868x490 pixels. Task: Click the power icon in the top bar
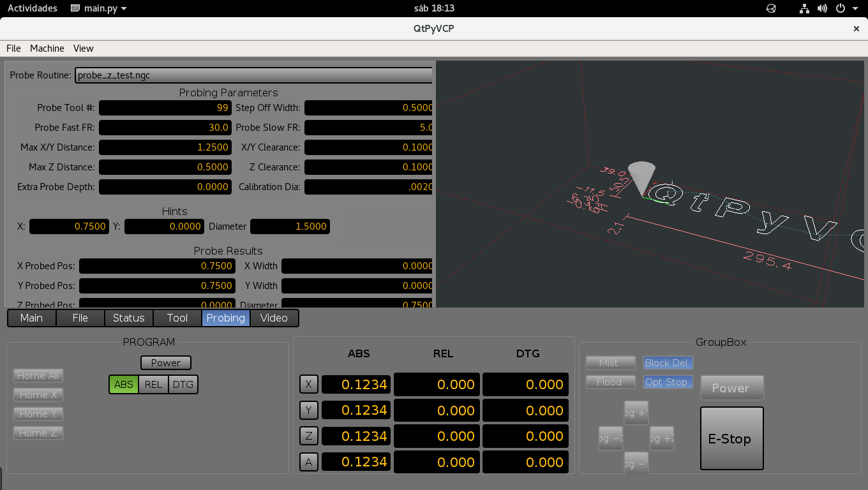click(x=840, y=8)
